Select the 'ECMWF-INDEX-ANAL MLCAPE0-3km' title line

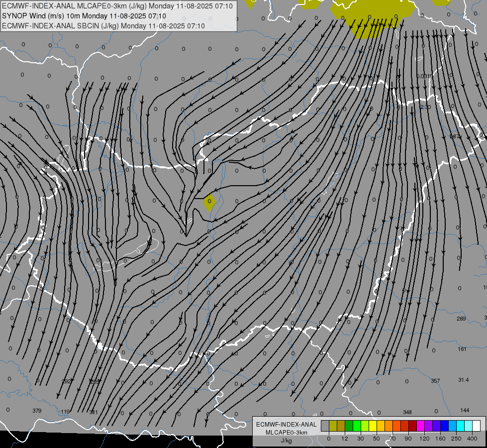(x=117, y=6)
